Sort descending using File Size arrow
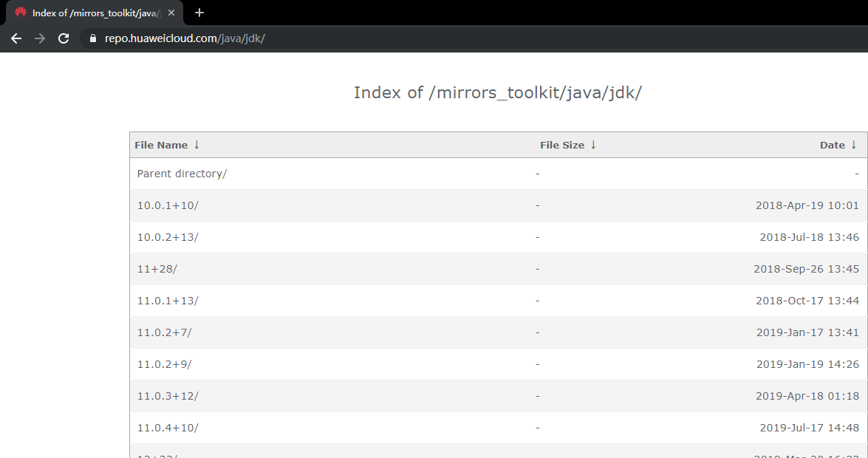The height and width of the screenshot is (458, 868). point(593,145)
